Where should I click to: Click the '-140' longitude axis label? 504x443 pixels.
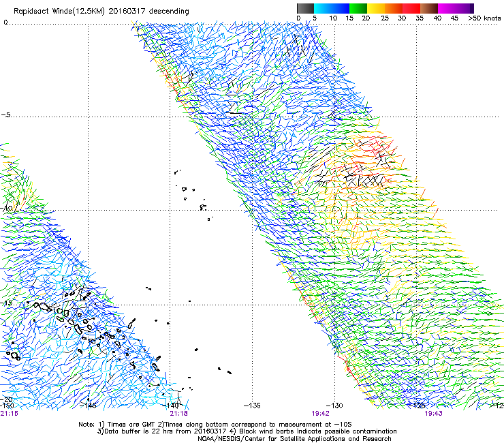(170, 406)
